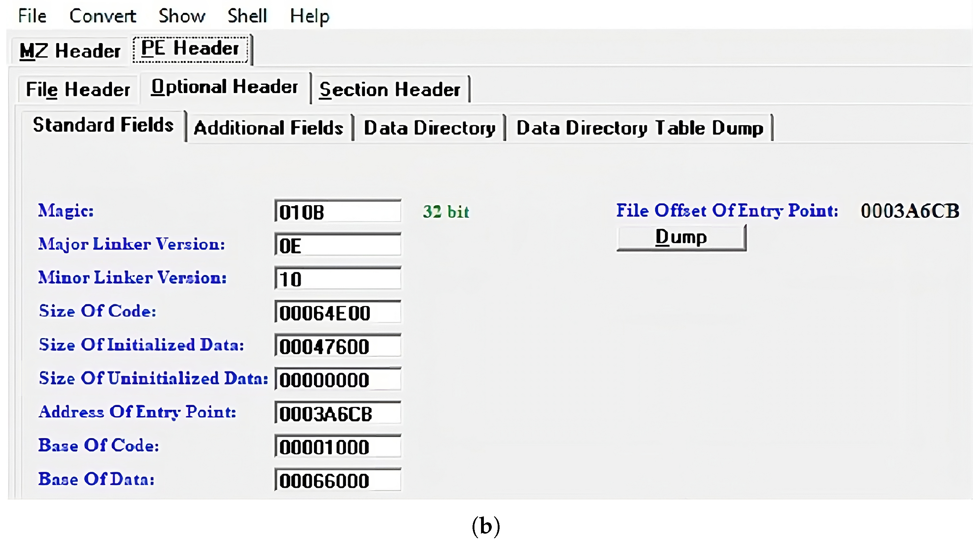Open the Section Header tab

(x=390, y=89)
